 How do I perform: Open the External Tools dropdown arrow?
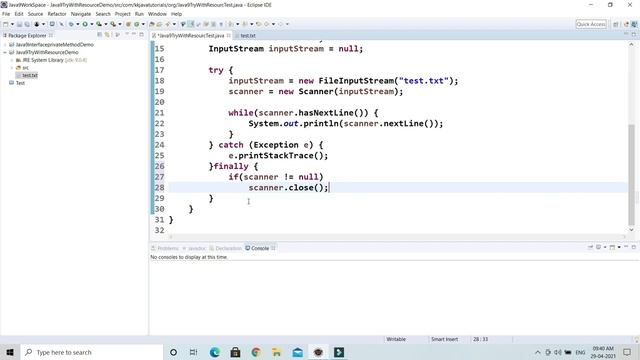(x=120, y=24)
